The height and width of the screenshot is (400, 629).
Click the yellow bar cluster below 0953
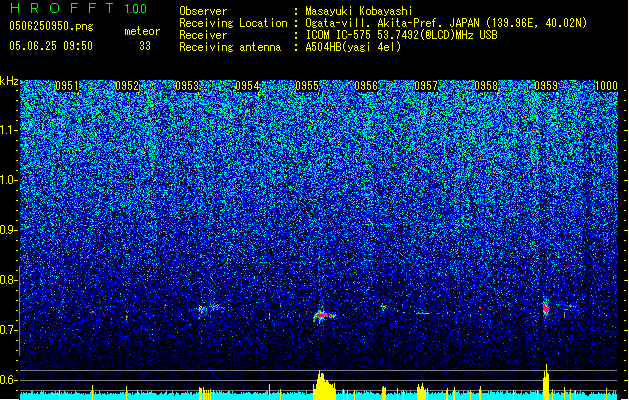click(x=206, y=393)
